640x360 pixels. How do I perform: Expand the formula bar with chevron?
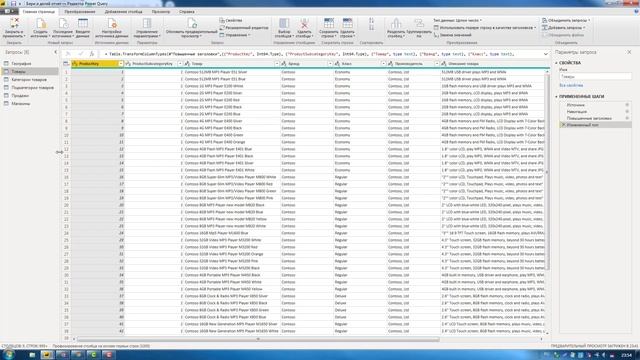tap(546, 54)
